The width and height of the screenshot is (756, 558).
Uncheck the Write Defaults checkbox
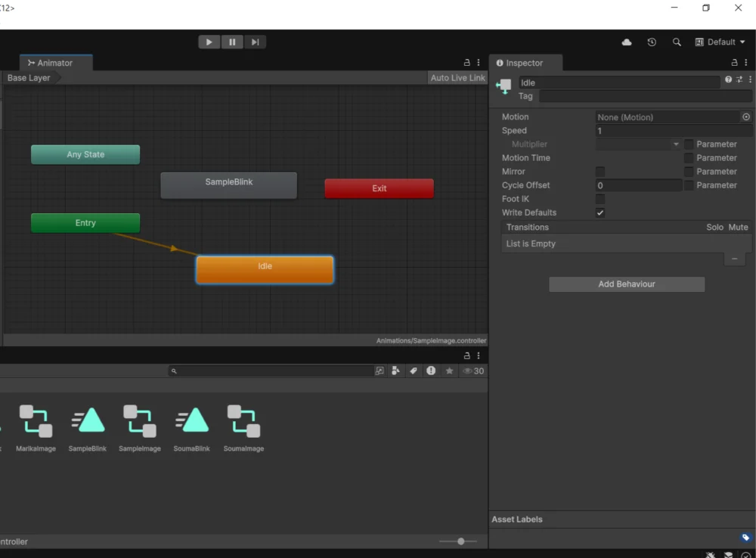point(600,212)
